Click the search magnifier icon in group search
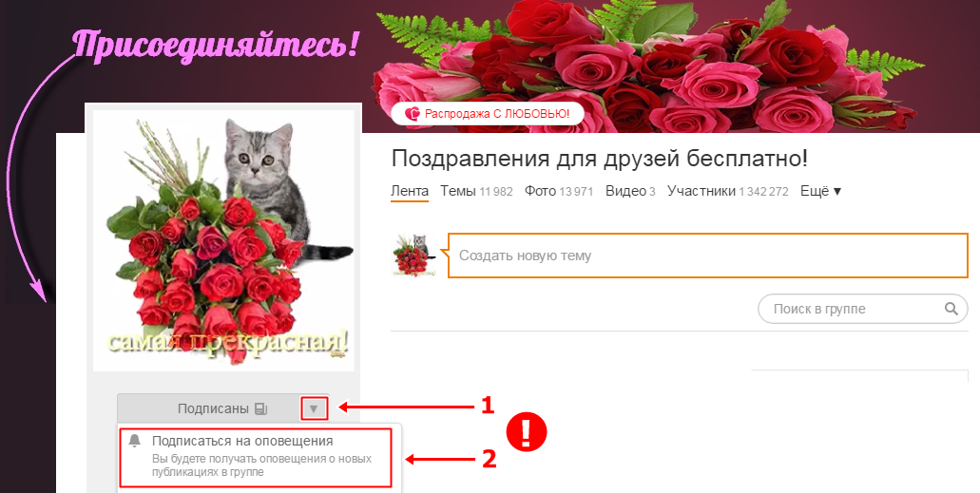This screenshot has height=493, width=980. point(951,309)
